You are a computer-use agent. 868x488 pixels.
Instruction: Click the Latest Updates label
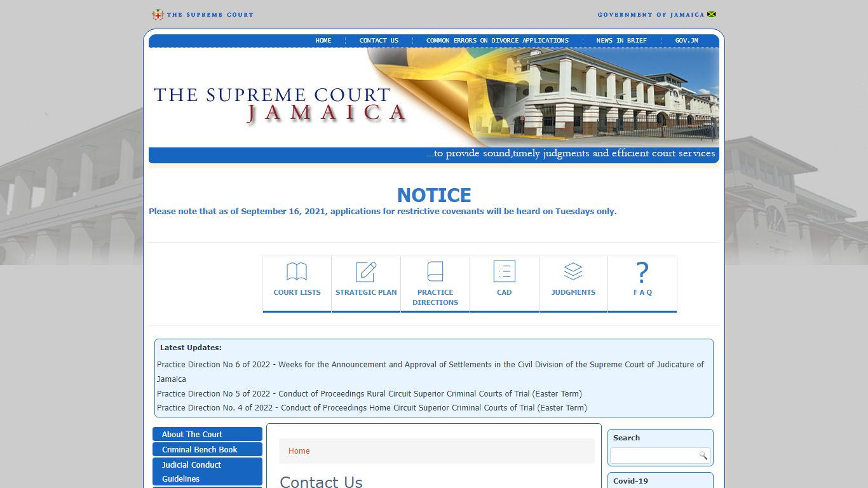point(191,348)
